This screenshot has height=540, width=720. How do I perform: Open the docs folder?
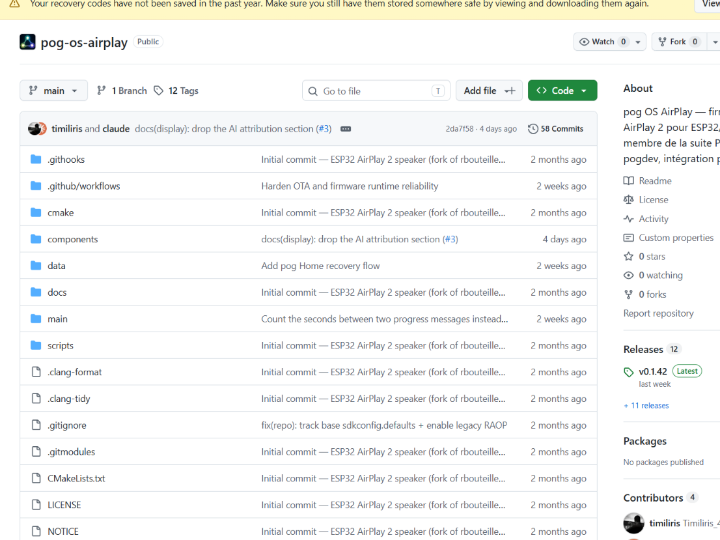pos(57,292)
